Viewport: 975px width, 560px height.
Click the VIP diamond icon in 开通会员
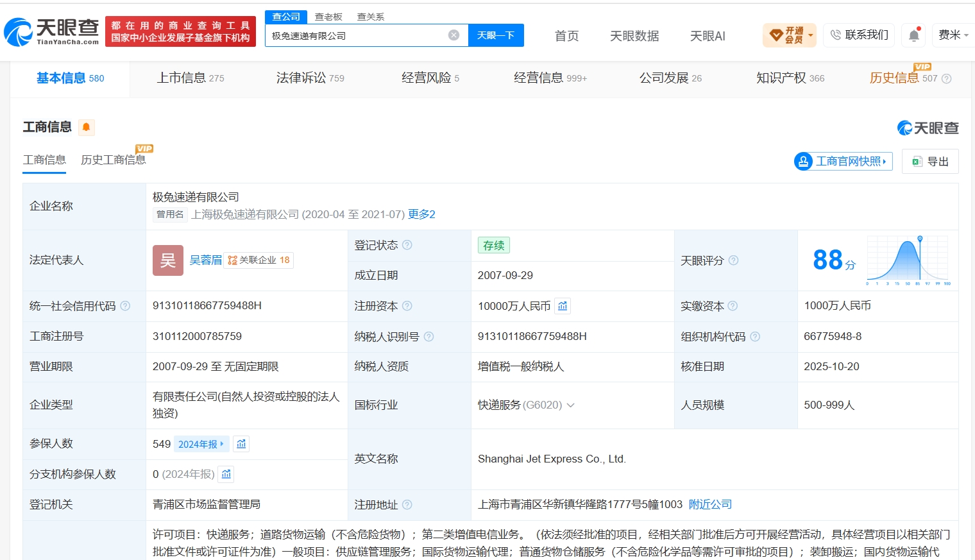[x=776, y=35]
